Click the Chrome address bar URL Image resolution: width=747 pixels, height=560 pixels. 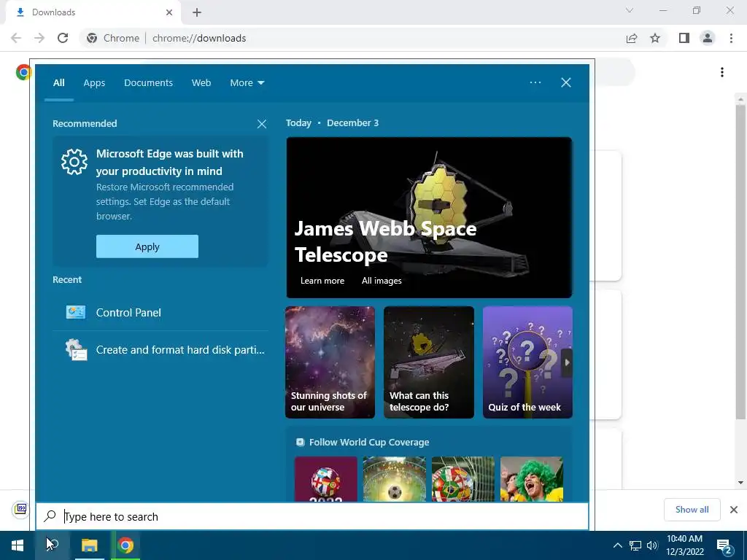pyautogui.click(x=199, y=38)
